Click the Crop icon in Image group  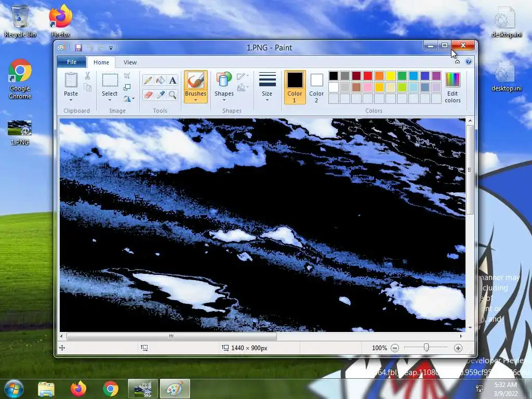(x=127, y=75)
